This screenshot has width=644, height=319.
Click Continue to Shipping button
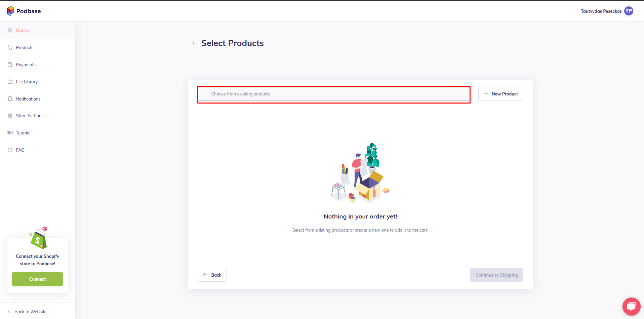coord(496,275)
